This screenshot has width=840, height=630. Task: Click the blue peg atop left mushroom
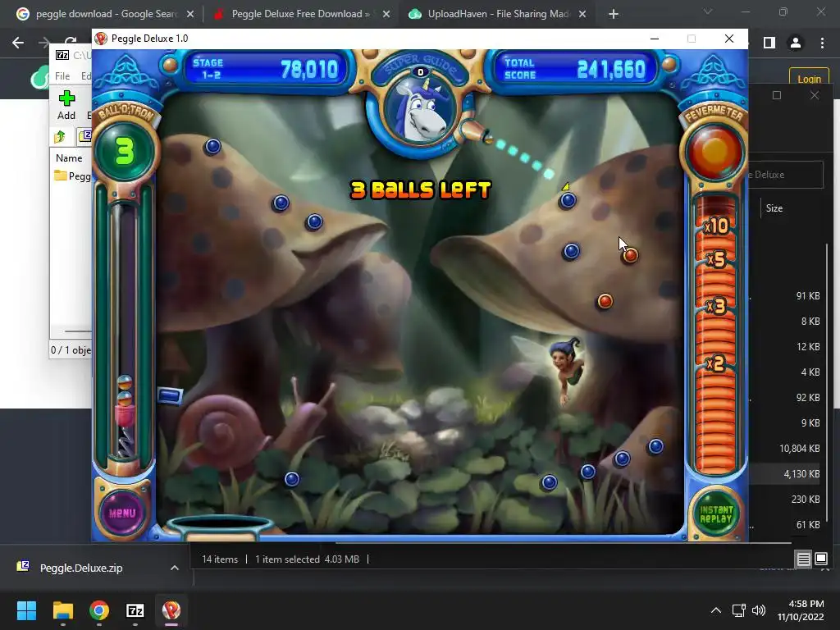point(212,146)
